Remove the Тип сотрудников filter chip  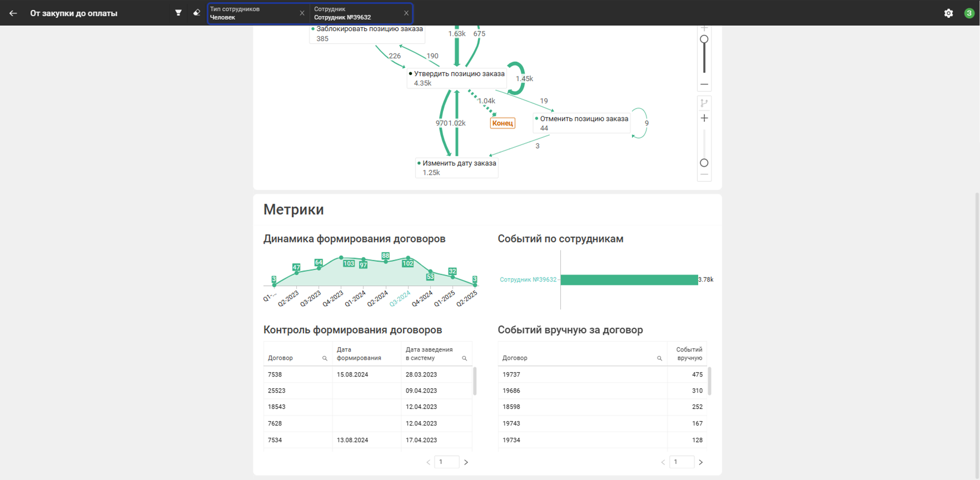(x=302, y=13)
